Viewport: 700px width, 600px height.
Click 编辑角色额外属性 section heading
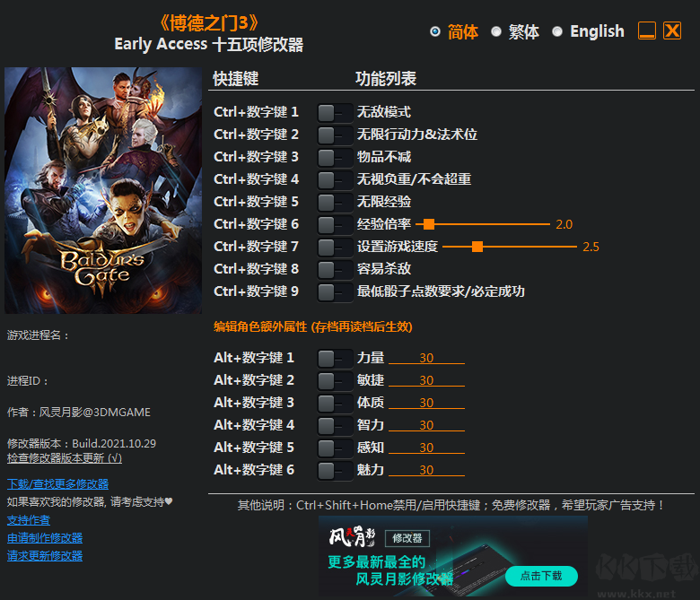[x=312, y=327]
